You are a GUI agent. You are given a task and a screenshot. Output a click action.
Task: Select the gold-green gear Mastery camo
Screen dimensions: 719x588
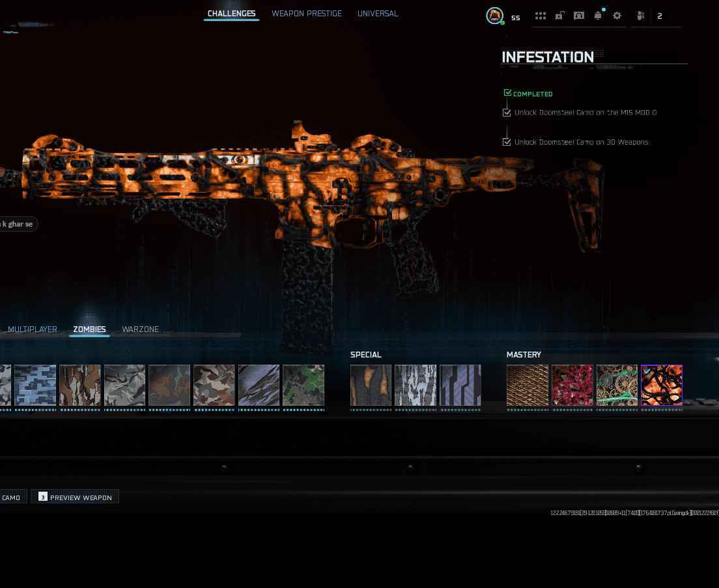point(617,385)
